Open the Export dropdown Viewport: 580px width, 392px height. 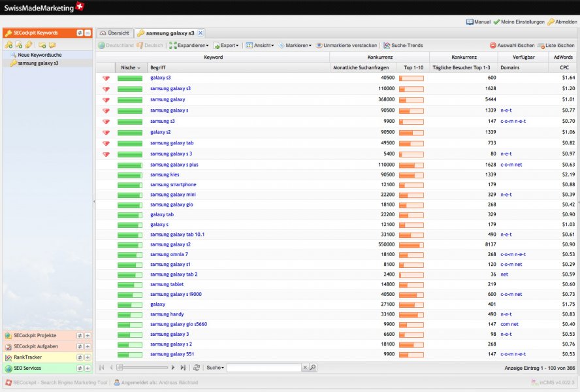click(x=226, y=46)
